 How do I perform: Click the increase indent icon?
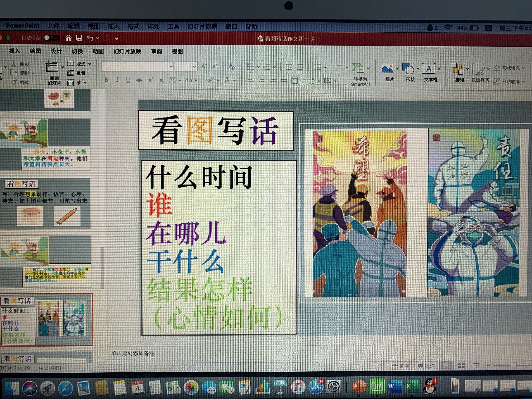click(300, 67)
